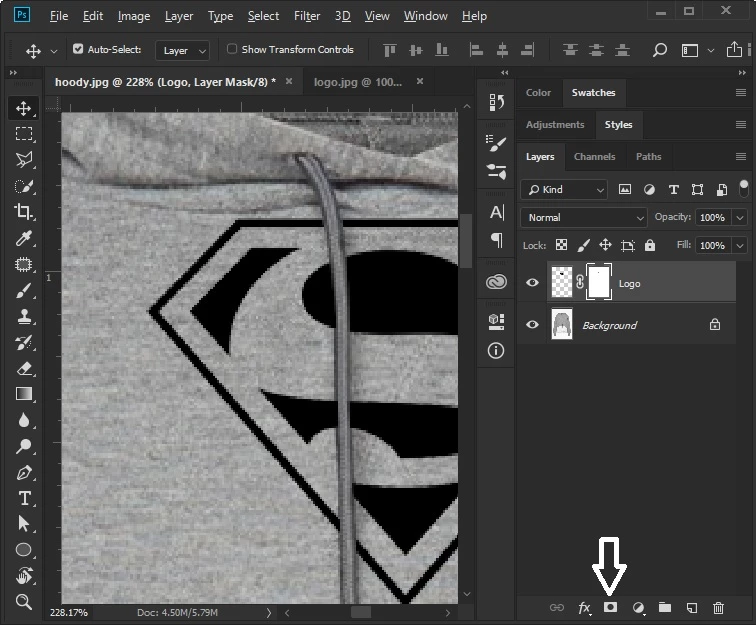The width and height of the screenshot is (756, 625).
Task: Toggle layer filtering on/off switch
Action: 743,189
